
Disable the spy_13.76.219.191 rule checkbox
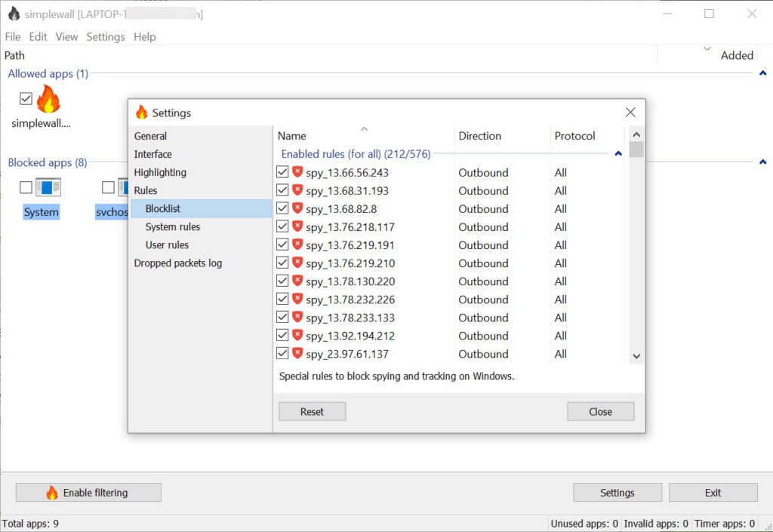[x=282, y=244]
